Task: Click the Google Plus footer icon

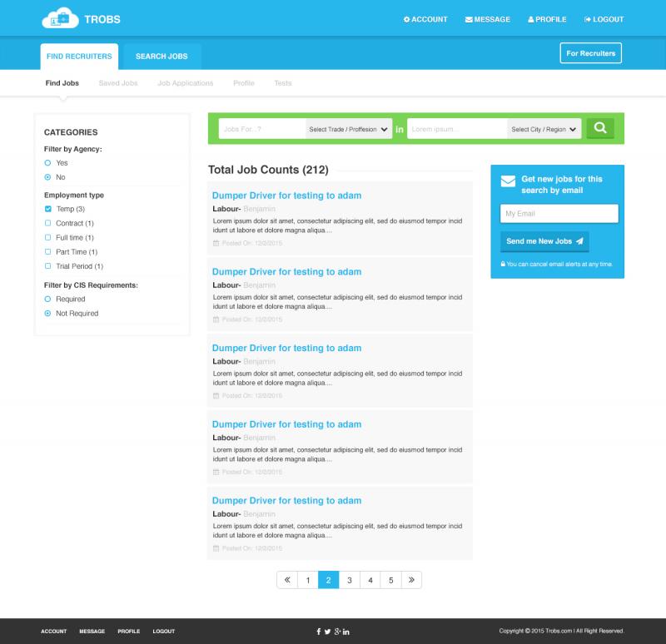Action: tap(336, 632)
